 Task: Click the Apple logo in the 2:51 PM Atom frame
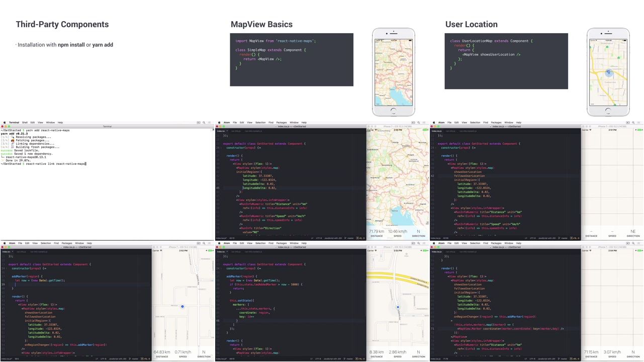(x=433, y=123)
